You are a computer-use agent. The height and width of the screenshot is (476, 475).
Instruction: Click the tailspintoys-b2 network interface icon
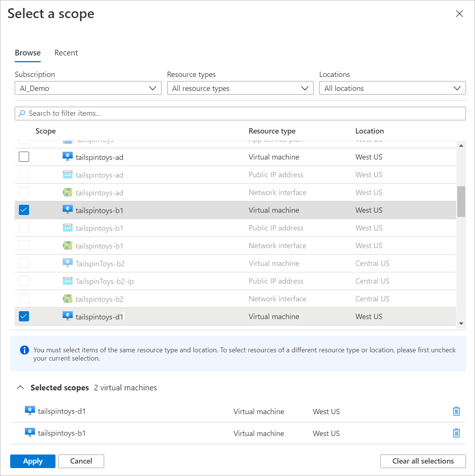68,299
